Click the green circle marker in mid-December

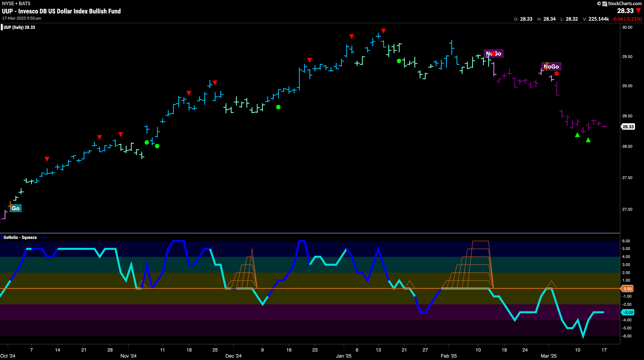(278, 107)
